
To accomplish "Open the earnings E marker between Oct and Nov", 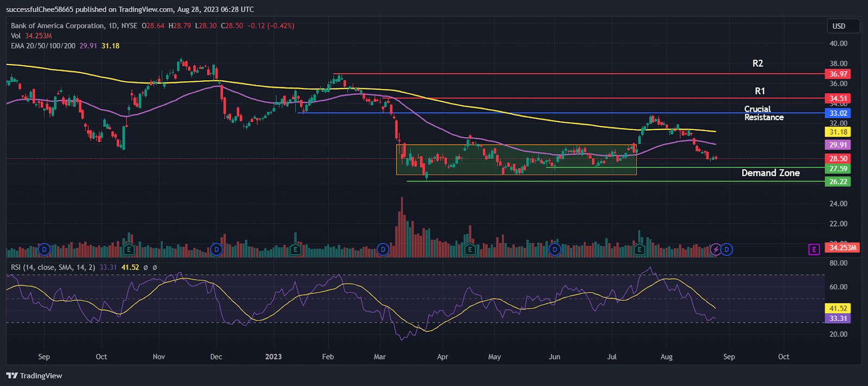I will 129,249.
